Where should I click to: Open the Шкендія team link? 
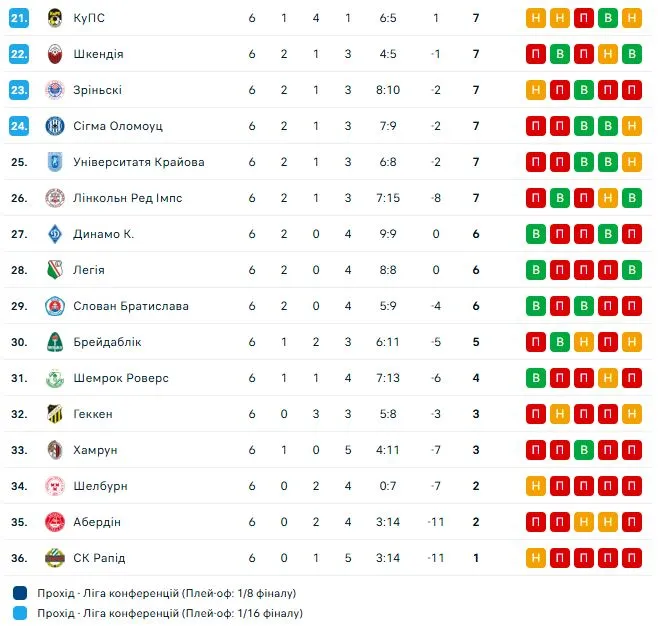click(x=98, y=54)
